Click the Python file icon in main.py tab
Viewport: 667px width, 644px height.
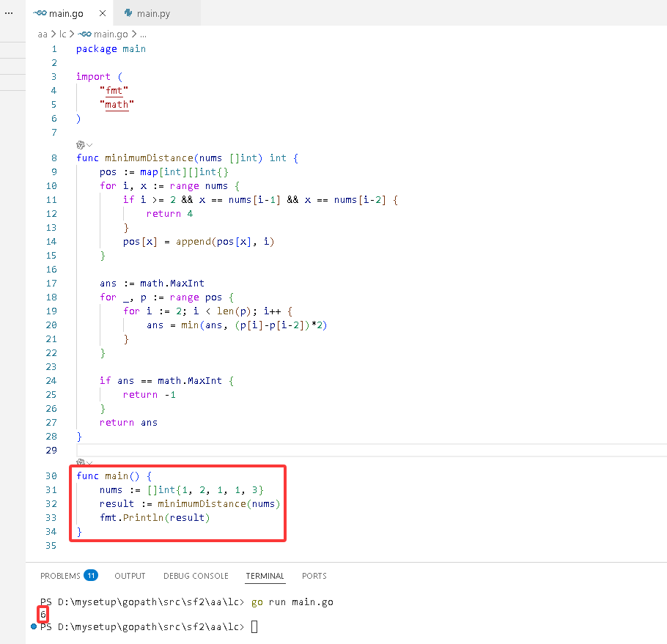128,13
